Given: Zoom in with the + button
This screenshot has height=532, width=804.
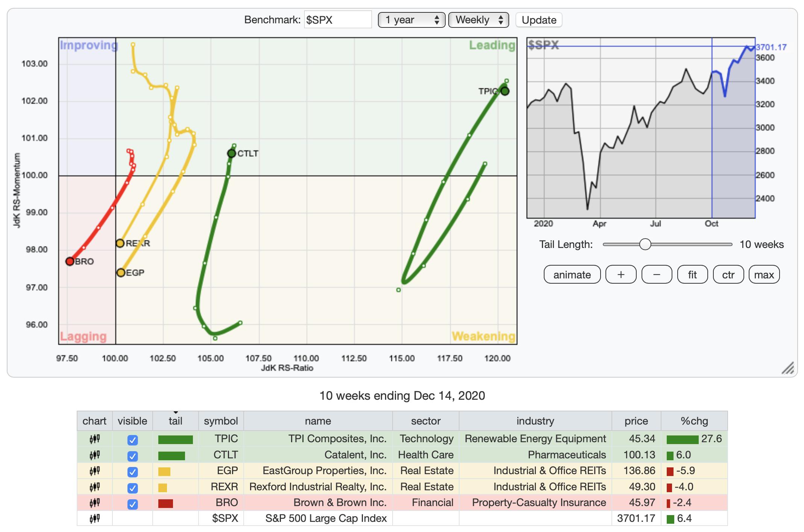Looking at the screenshot, I should pos(621,275).
